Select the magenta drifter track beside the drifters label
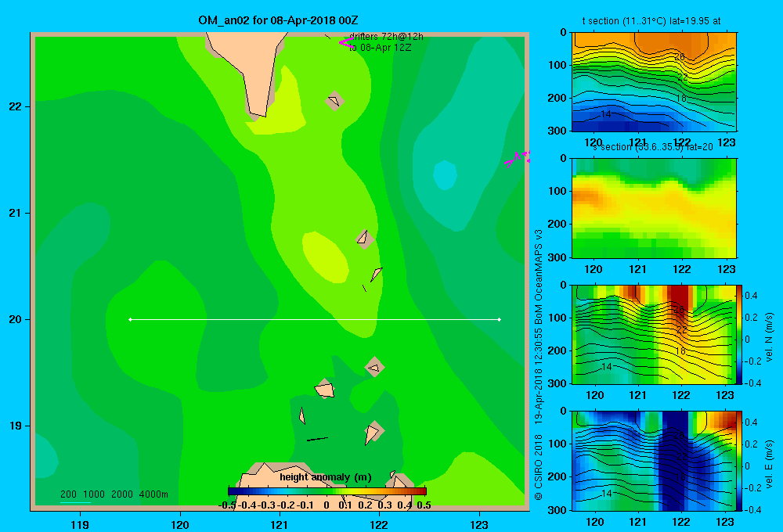Image resolution: width=783 pixels, height=532 pixels. (x=345, y=42)
